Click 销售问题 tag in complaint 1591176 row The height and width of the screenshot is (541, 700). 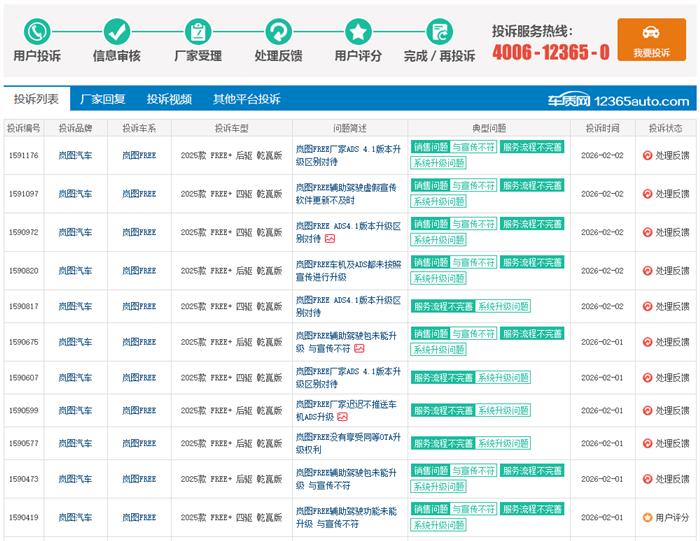click(430, 147)
